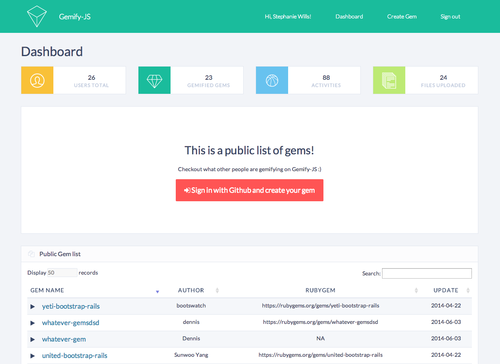Open Dashboard in the top navigation

point(349,17)
